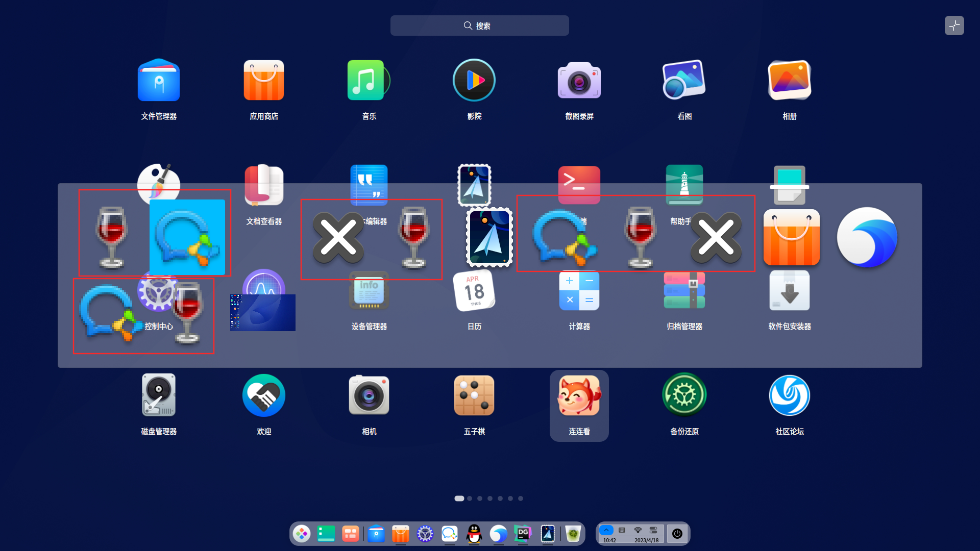980x551 pixels.
Task: Open the 音乐 music app
Action: [x=369, y=81]
